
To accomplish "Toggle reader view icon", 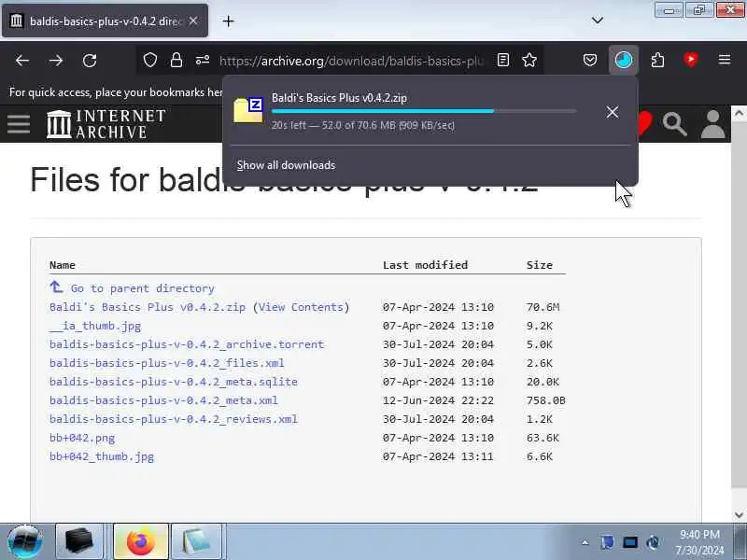I will 503,60.
